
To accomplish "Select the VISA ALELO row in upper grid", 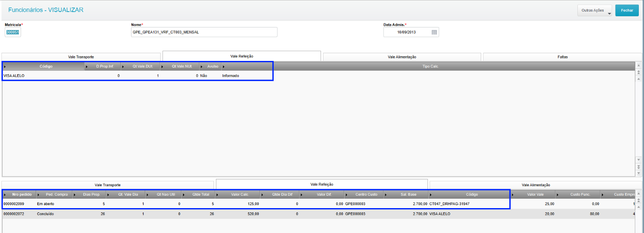I will coord(129,76).
